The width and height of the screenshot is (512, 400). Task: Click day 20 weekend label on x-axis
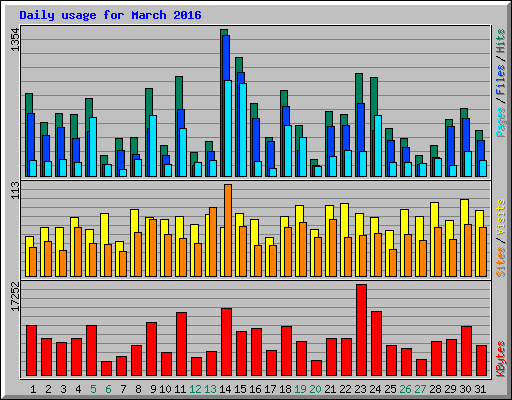point(315,389)
